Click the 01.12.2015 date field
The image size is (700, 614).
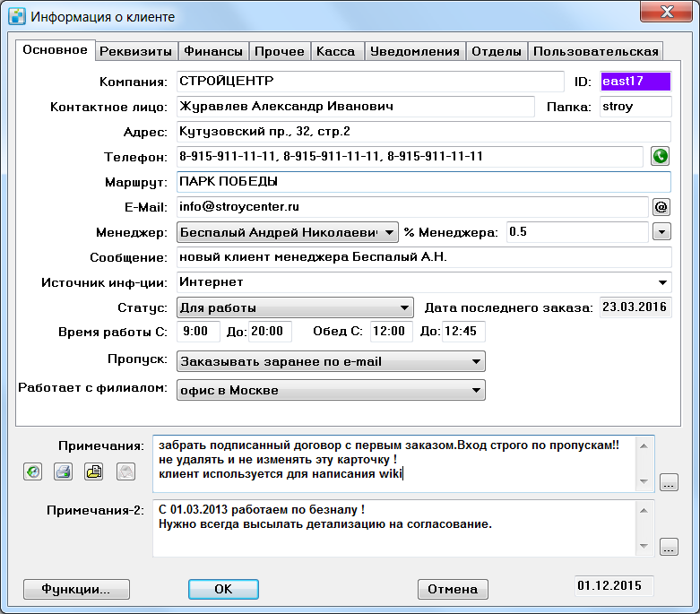pyautogui.click(x=614, y=586)
